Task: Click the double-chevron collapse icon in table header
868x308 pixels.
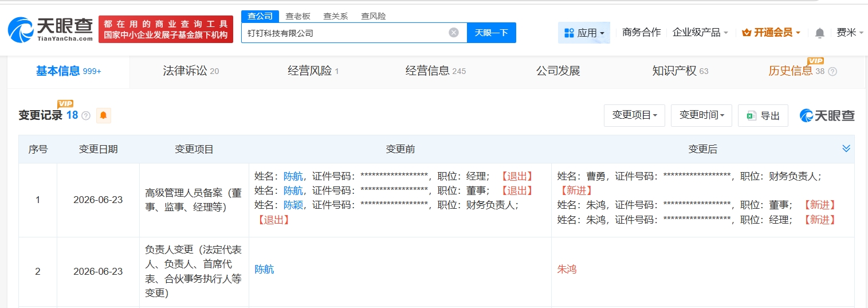Action: [x=846, y=149]
